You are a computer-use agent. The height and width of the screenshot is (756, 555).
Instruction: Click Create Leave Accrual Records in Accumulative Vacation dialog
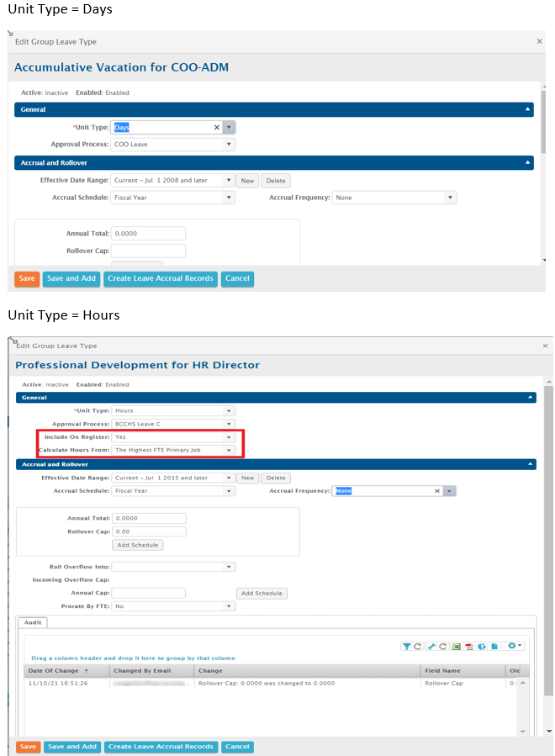pos(160,278)
